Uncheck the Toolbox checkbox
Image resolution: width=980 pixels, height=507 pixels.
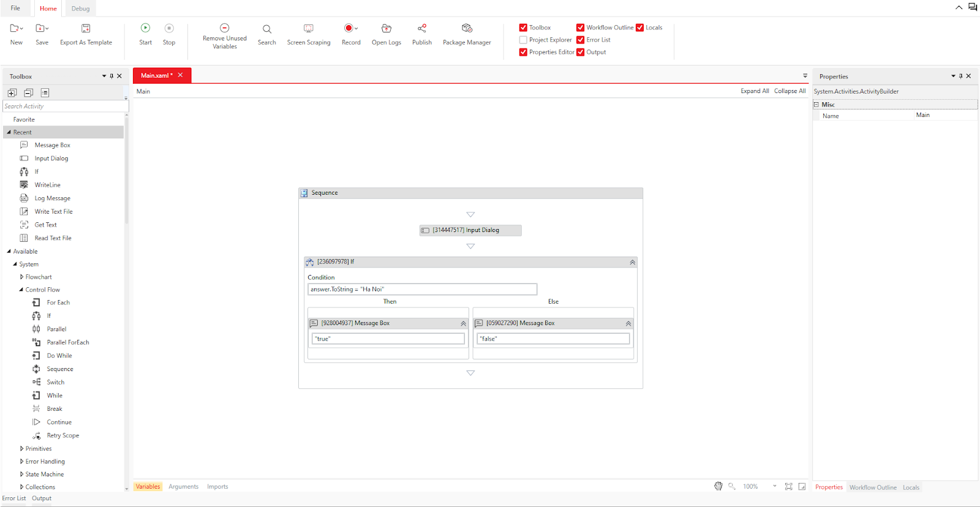pos(523,28)
